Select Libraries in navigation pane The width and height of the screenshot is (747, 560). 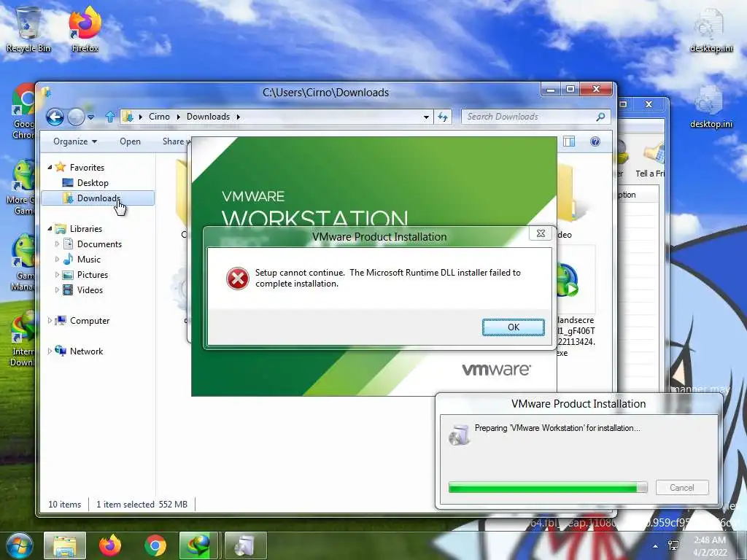point(86,228)
